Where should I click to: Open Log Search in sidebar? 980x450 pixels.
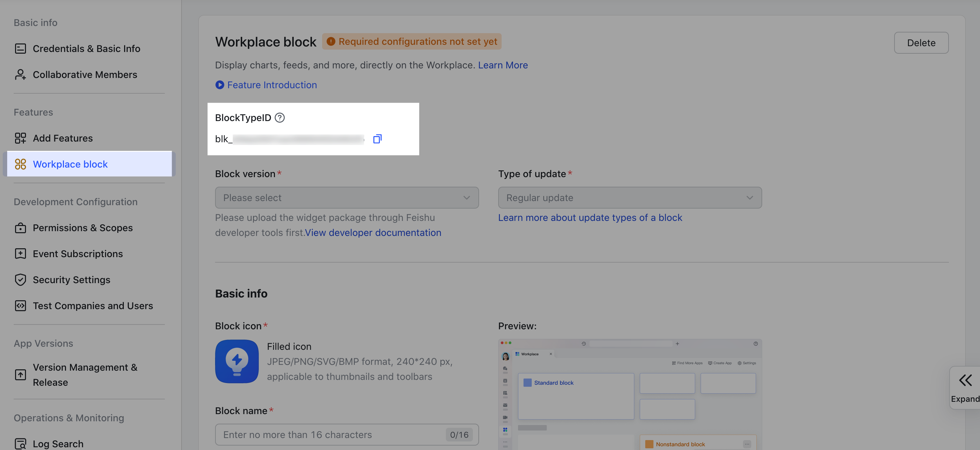click(x=58, y=444)
